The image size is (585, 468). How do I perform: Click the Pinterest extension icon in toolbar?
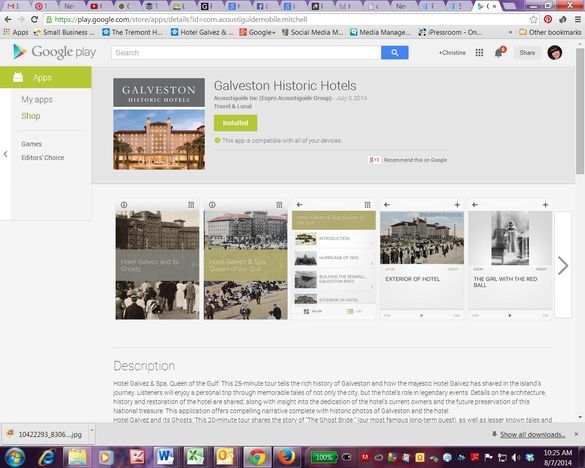coord(548,19)
